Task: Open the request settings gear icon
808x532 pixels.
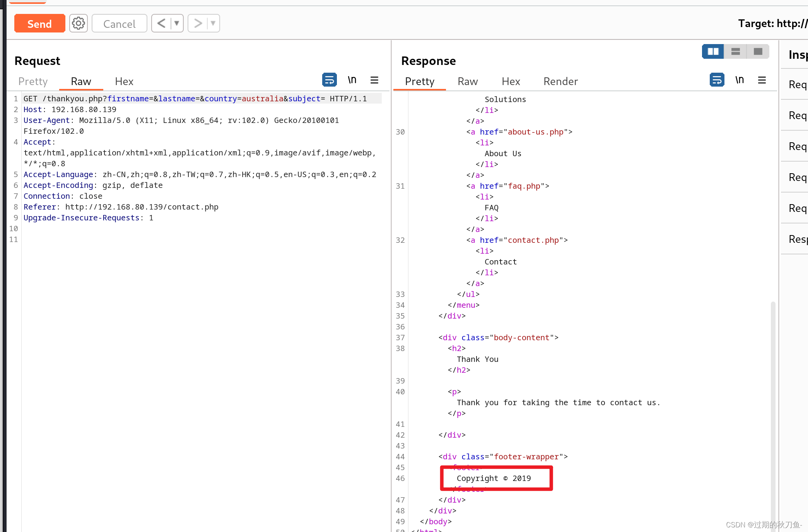Action: pos(79,24)
